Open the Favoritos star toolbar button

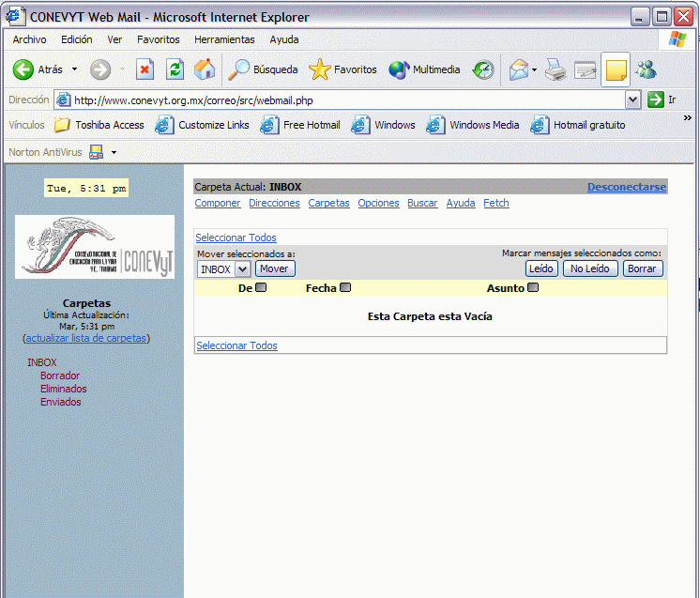[343, 69]
